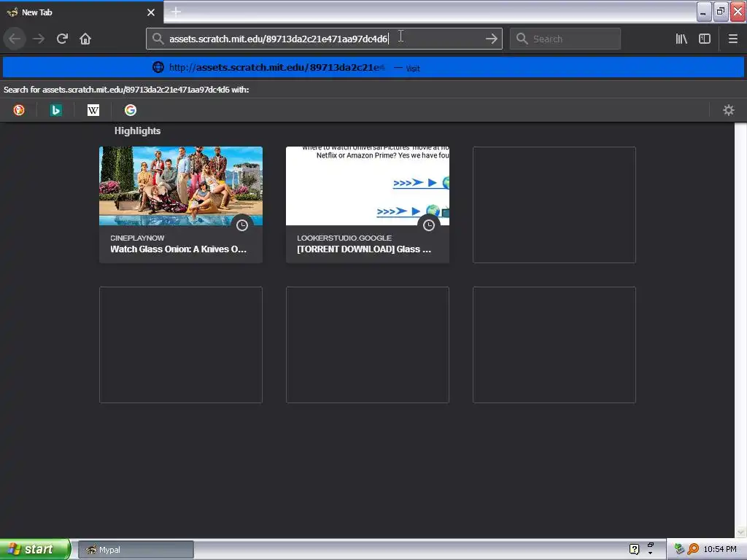Click the magnifier icon in system tray
Image resolution: width=747 pixels, height=560 pixels.
tap(693, 549)
